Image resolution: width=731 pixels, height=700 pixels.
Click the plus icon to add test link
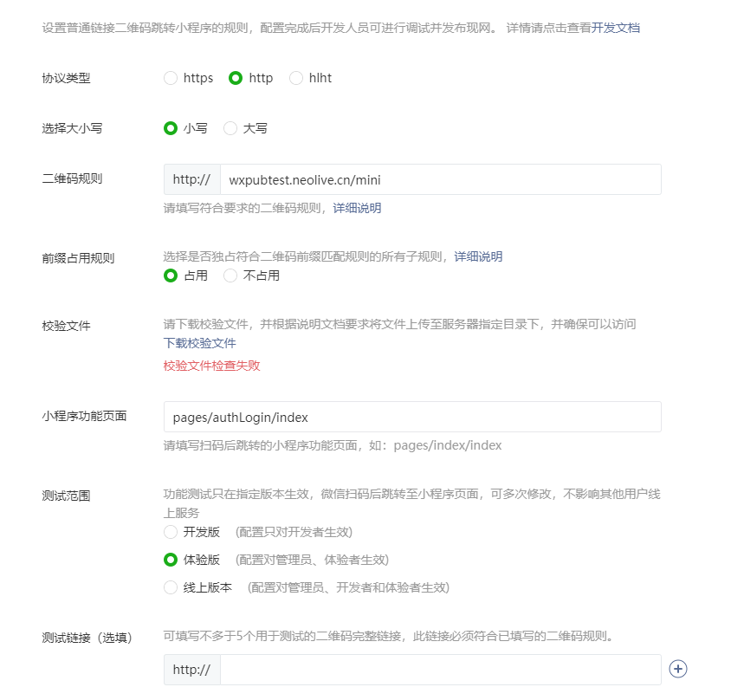(x=678, y=669)
